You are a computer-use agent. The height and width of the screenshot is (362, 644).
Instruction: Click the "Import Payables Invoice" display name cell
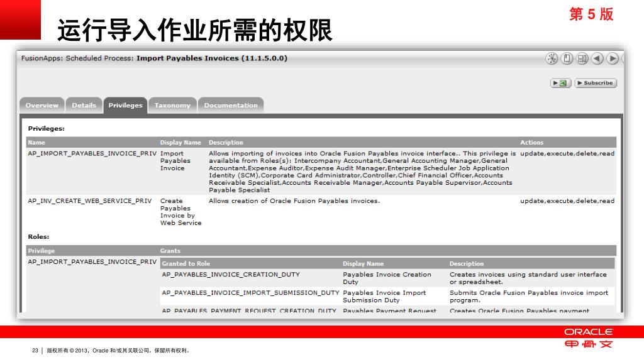coord(175,161)
